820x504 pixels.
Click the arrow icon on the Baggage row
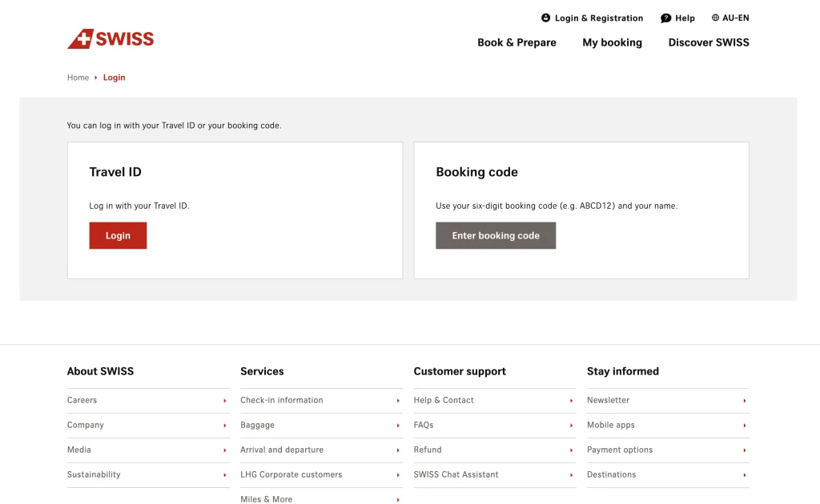click(398, 426)
